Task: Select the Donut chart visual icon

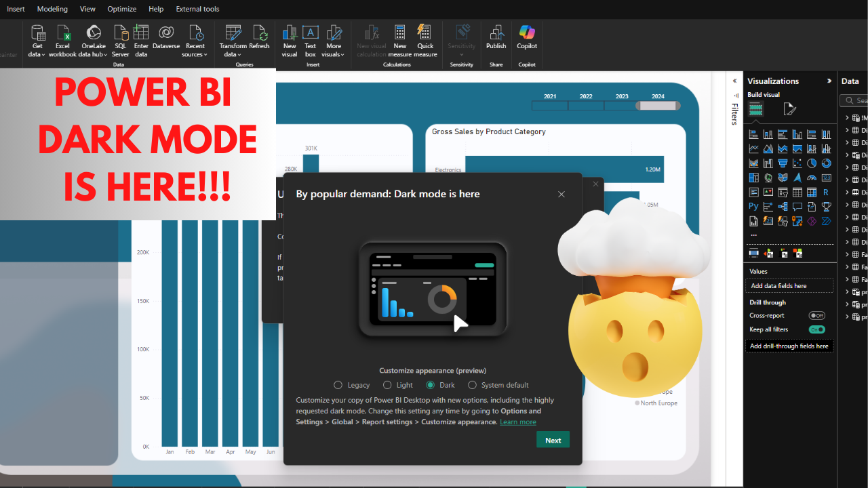Action: point(826,163)
